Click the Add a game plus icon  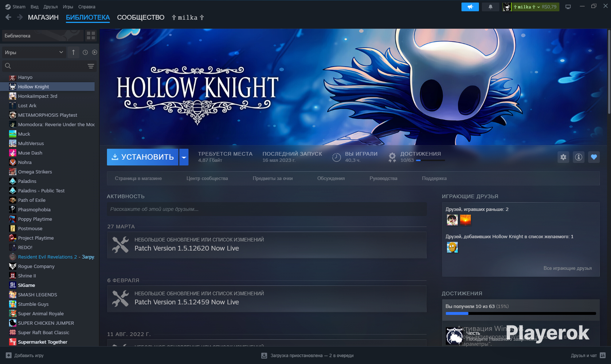9,355
